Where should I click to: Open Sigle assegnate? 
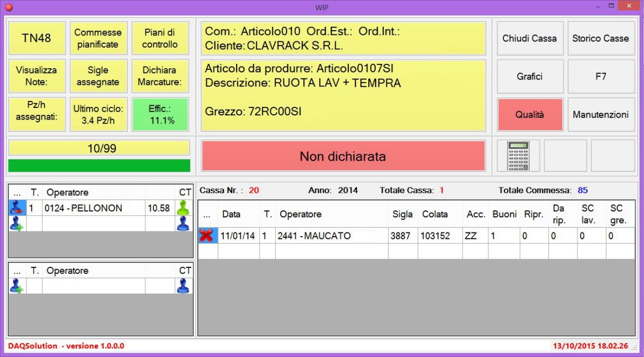tap(98, 76)
